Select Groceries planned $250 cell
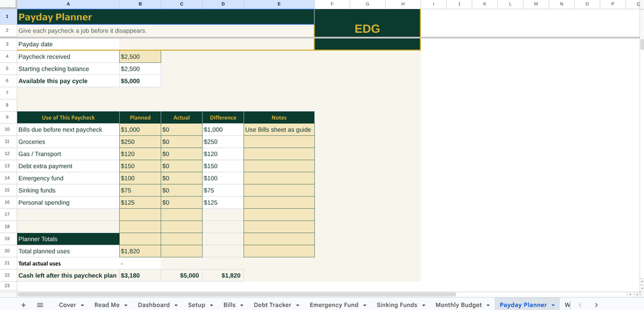 [x=140, y=142]
